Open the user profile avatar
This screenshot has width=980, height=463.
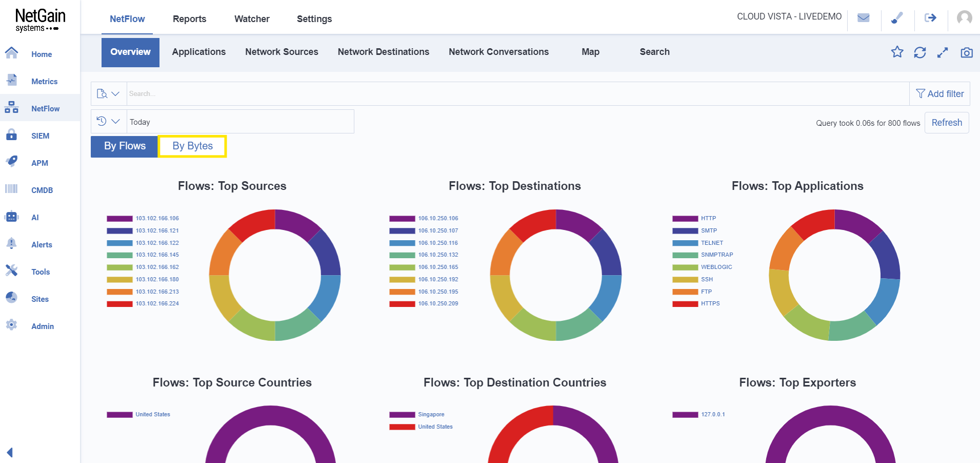pyautogui.click(x=964, y=18)
